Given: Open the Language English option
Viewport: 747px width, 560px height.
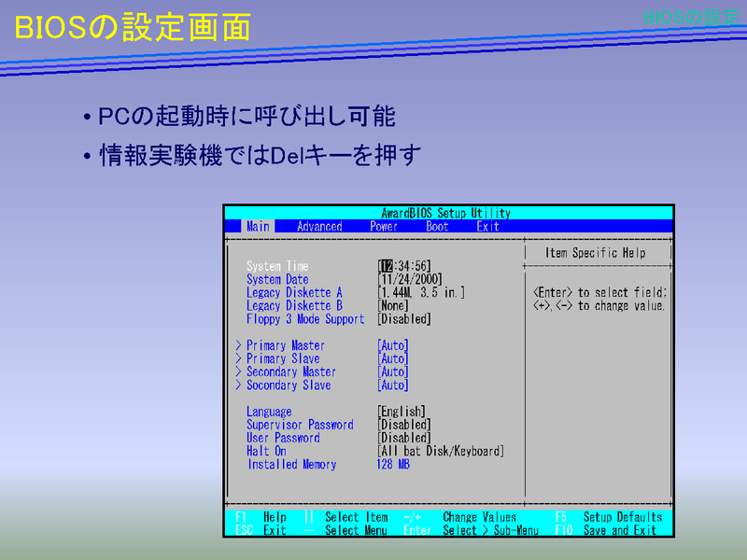Looking at the screenshot, I should [401, 413].
